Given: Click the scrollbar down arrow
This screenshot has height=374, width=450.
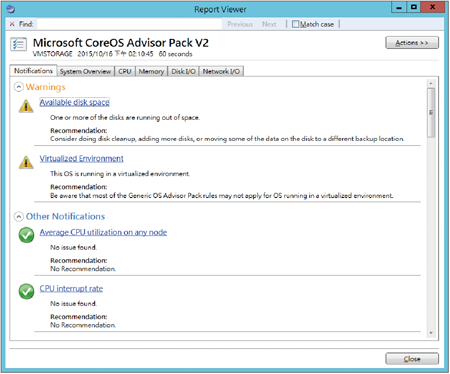Looking at the screenshot, I should pos(431,333).
